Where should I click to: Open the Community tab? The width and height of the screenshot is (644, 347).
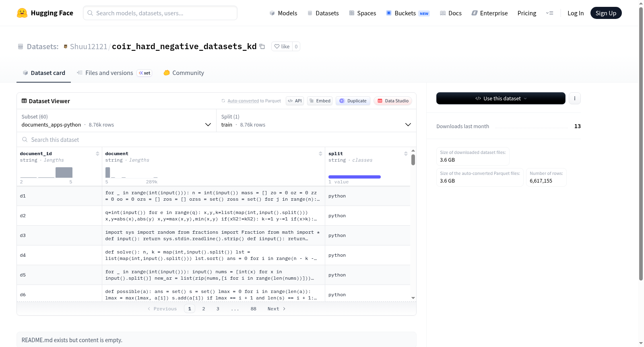click(x=184, y=73)
